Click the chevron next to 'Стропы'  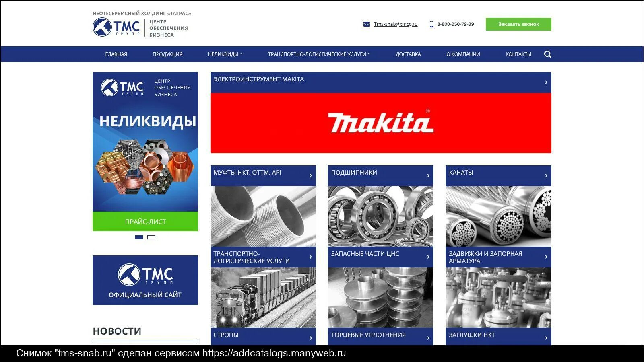point(311,338)
